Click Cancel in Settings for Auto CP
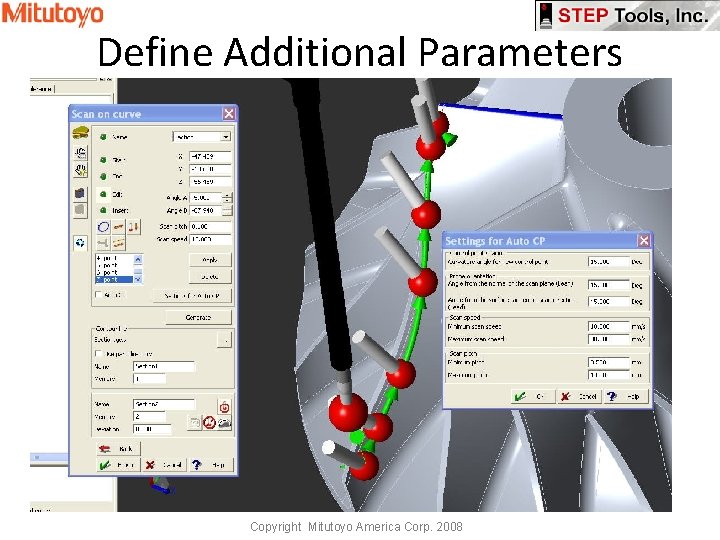Screen dimensions: 720x540 (x=578, y=396)
